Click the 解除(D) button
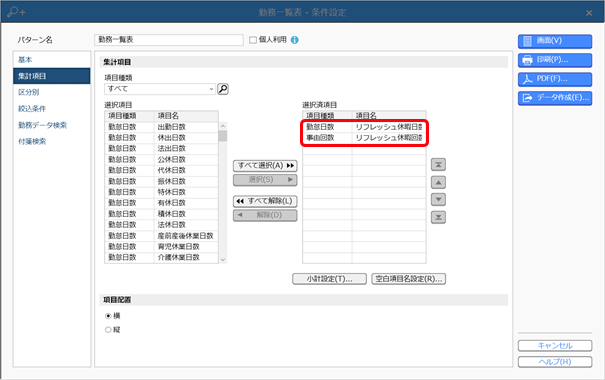 point(265,215)
